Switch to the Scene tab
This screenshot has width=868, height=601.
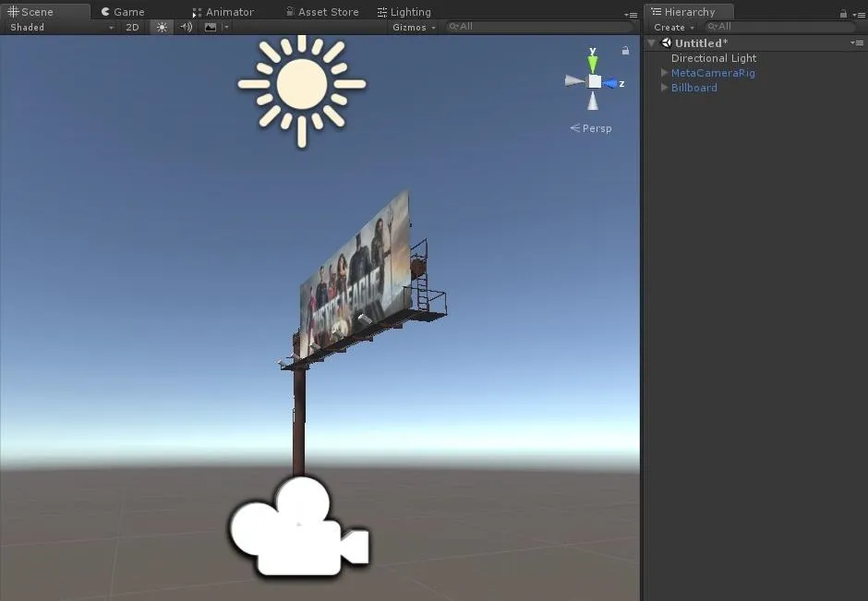44,12
